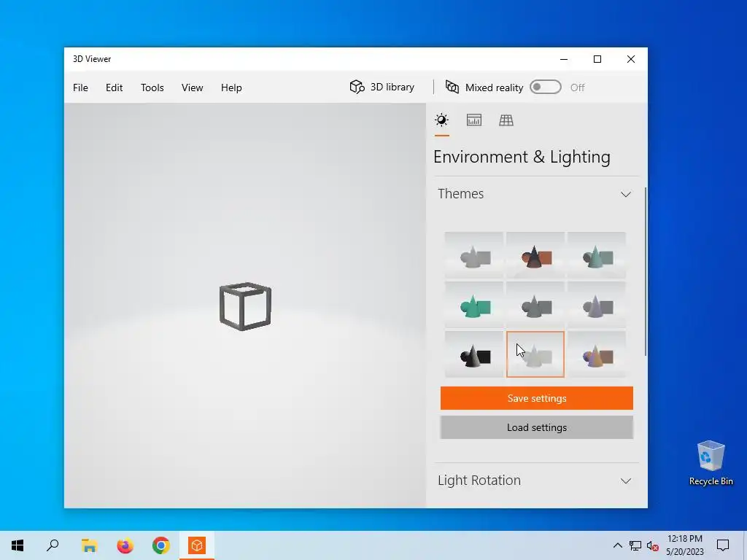Click the 3D library cube icon
This screenshot has height=560, width=747.
click(357, 87)
